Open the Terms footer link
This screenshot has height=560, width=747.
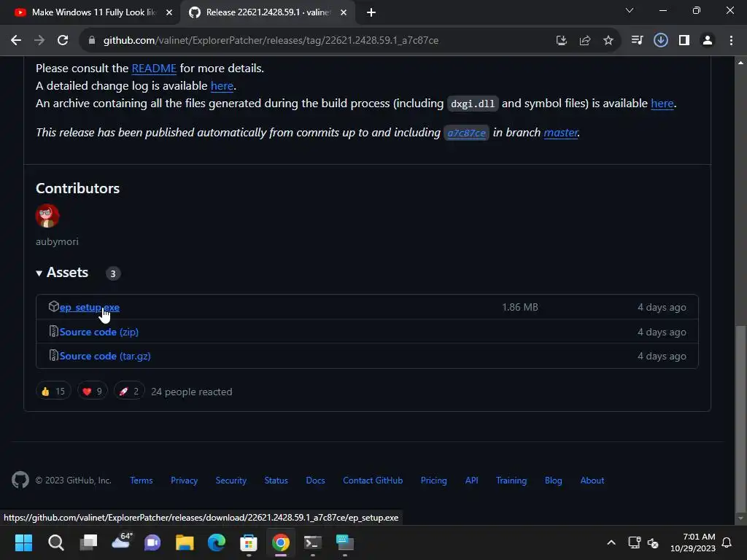click(142, 481)
